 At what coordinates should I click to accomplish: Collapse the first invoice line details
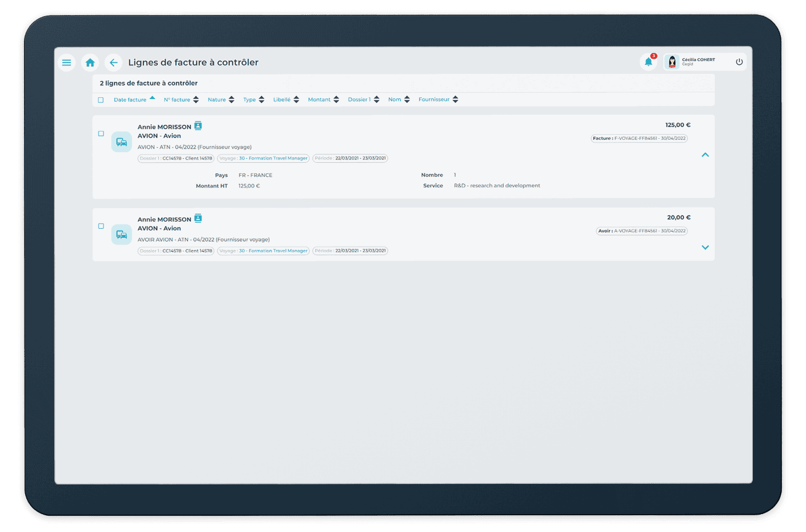click(705, 155)
